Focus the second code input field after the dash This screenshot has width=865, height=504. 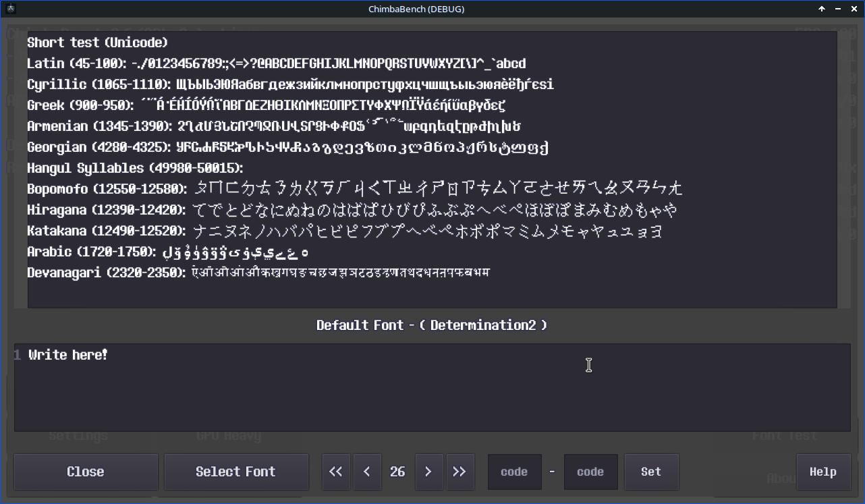pos(590,472)
